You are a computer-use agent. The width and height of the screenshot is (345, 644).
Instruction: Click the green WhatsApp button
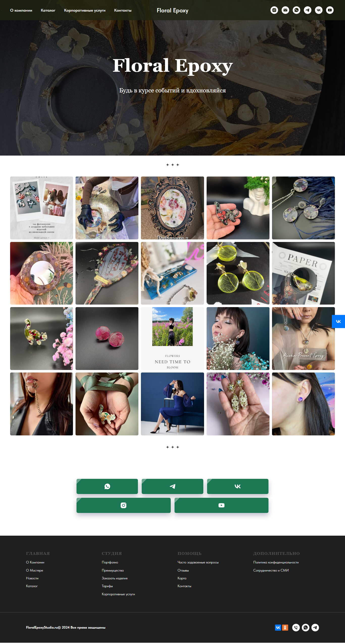[x=107, y=486]
